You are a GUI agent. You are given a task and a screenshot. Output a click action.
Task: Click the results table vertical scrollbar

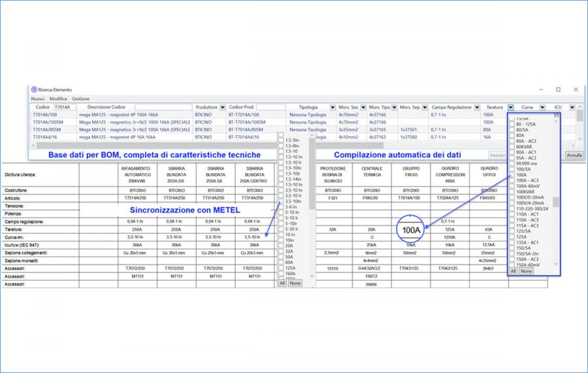(580, 123)
